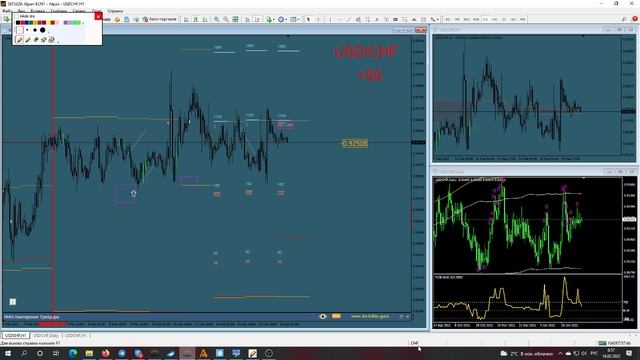
Task: Switch timeframe to M1
Action: pyautogui.click(x=447, y=19)
